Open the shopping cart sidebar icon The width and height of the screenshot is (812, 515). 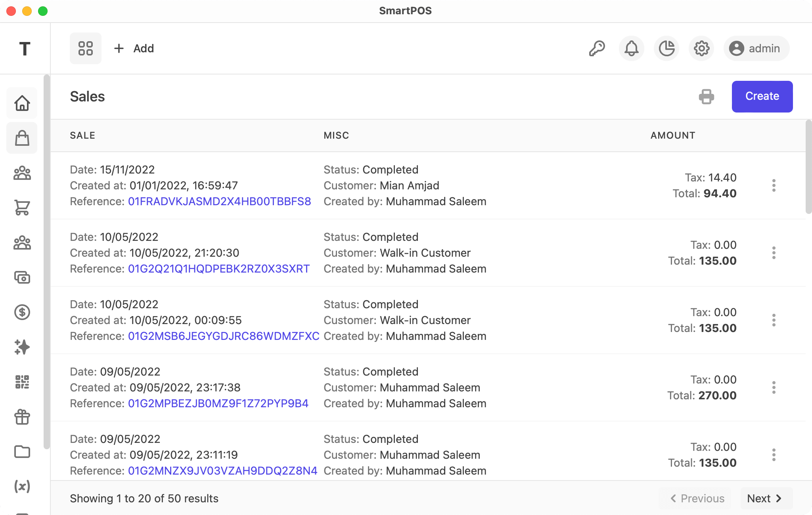(x=22, y=208)
